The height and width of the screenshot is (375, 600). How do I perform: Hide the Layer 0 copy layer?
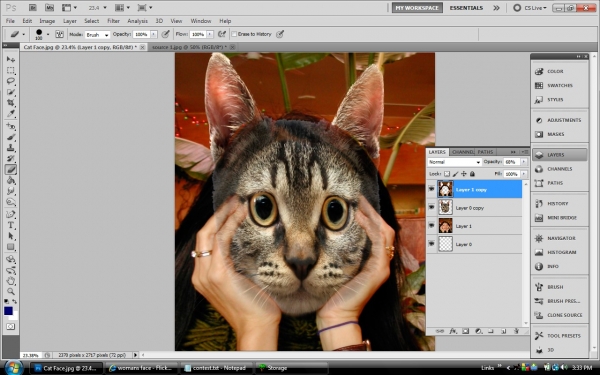tap(432, 207)
